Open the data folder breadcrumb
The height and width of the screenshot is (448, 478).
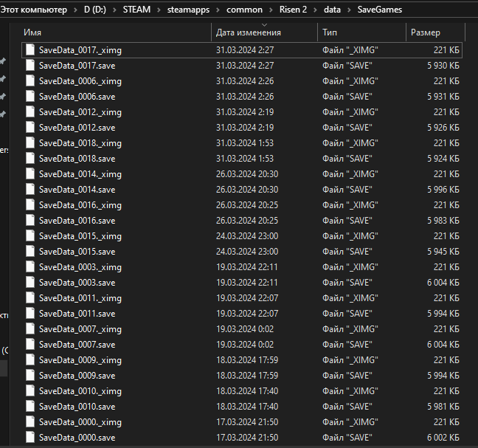pos(332,10)
